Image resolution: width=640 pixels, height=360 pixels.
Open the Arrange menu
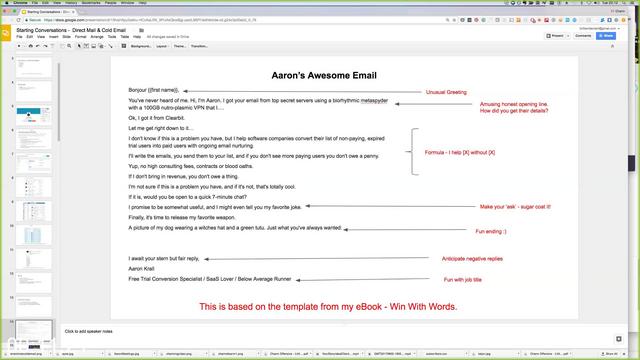pos(97,37)
